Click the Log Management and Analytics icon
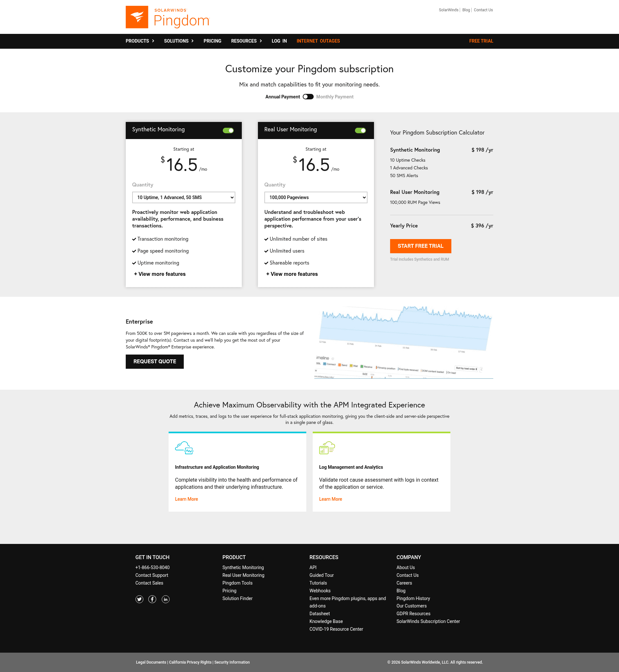The height and width of the screenshot is (672, 619). point(327,448)
